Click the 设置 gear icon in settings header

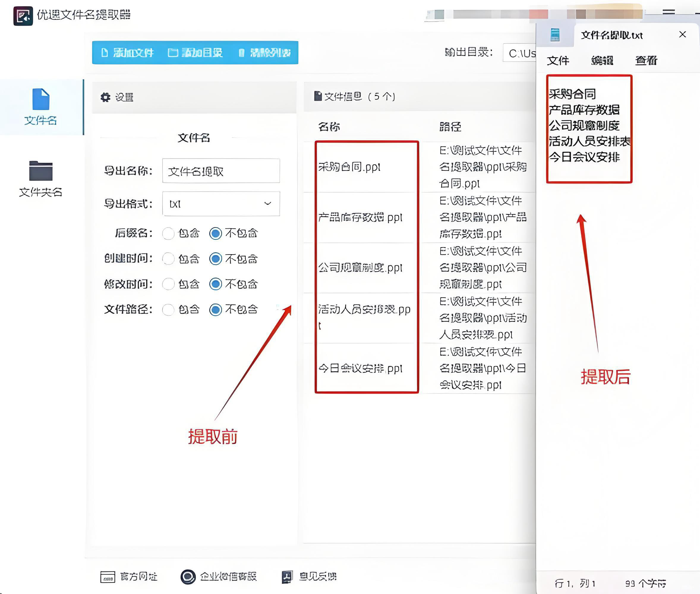click(105, 97)
